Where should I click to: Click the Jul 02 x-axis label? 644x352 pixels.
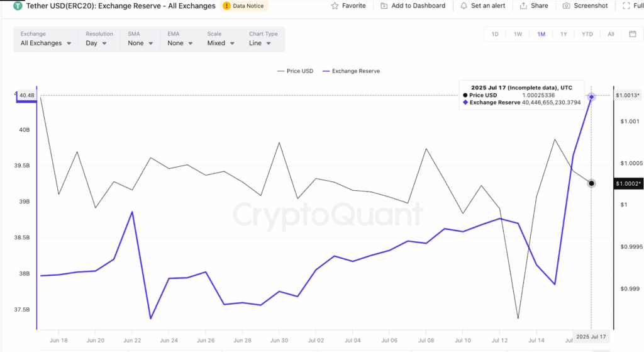pyautogui.click(x=316, y=341)
